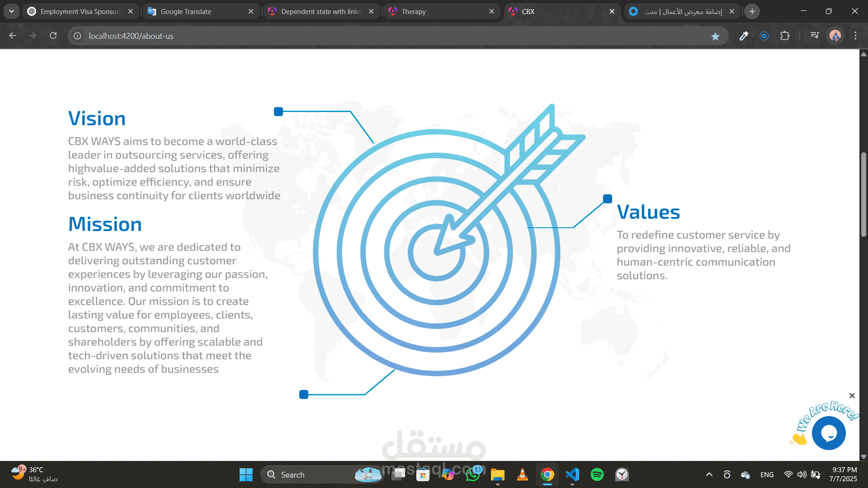The image size is (868, 488).
Task: Open WhatsApp from the taskbar
Action: 473,475
